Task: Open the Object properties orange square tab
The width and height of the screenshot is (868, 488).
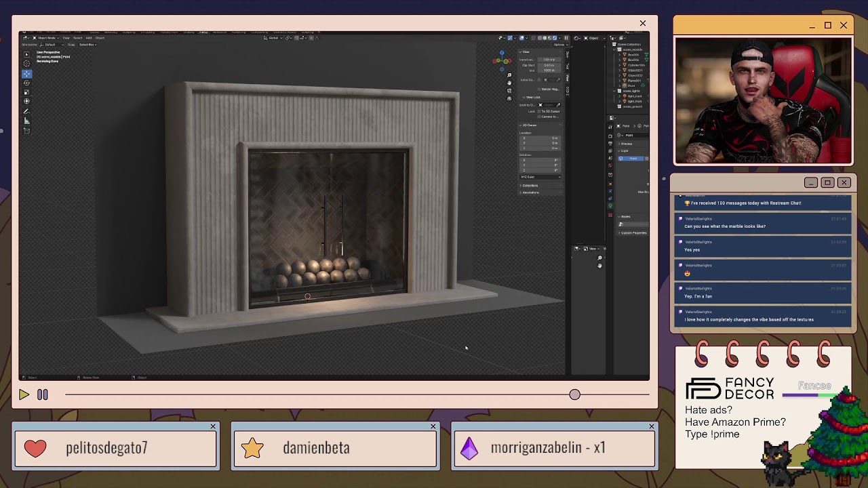Action: tap(610, 184)
